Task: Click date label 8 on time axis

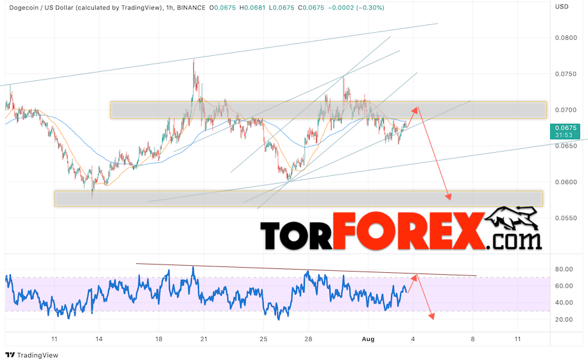Action: pos(472,339)
